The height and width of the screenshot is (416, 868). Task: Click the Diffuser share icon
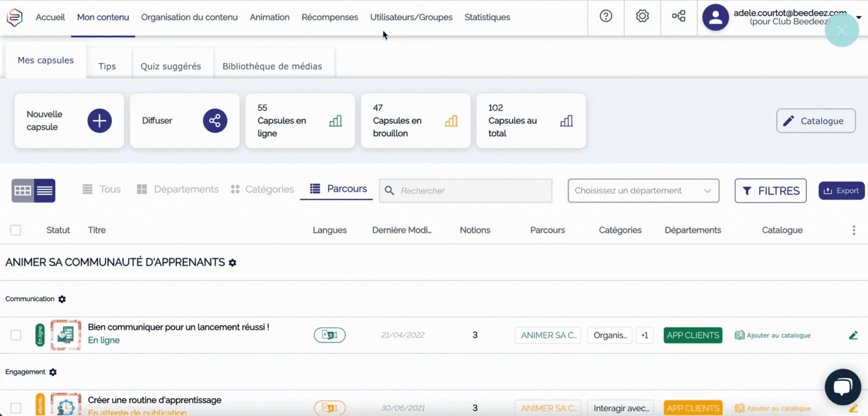[x=214, y=121]
